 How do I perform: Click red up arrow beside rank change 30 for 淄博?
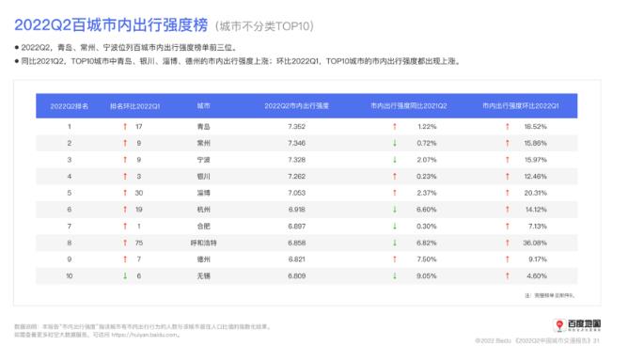click(x=125, y=193)
